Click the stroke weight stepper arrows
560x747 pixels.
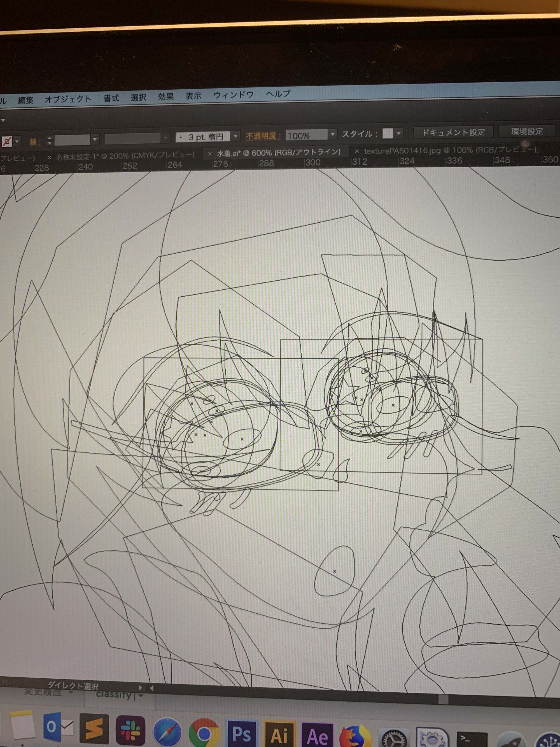pos(49,141)
